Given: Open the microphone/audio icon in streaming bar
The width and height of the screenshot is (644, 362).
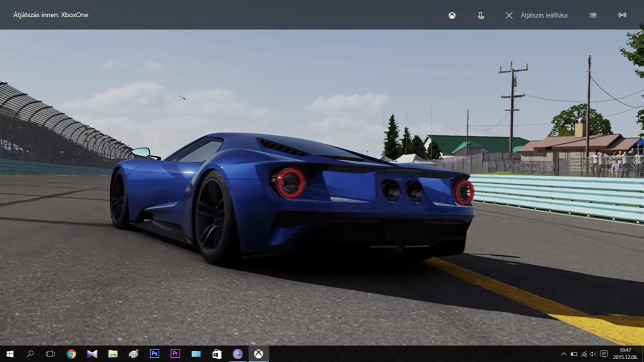Looking at the screenshot, I should (x=481, y=16).
